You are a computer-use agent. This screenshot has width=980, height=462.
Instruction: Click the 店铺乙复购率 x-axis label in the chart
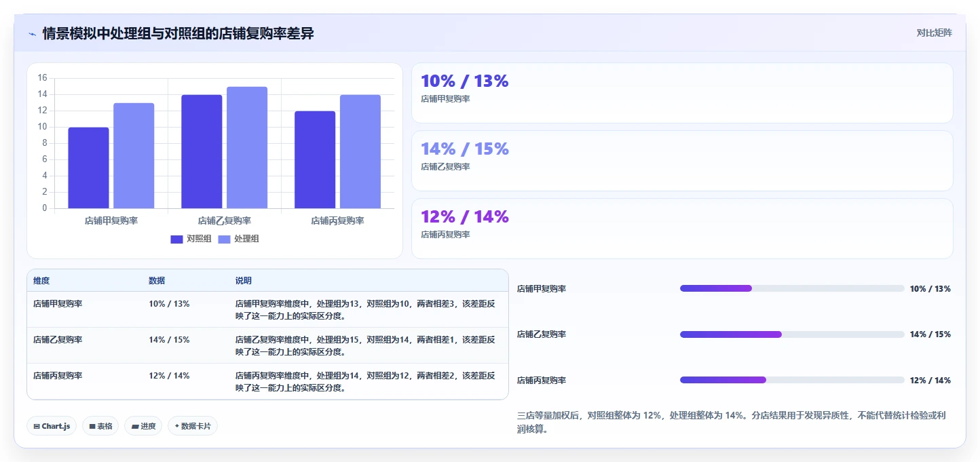pos(225,221)
